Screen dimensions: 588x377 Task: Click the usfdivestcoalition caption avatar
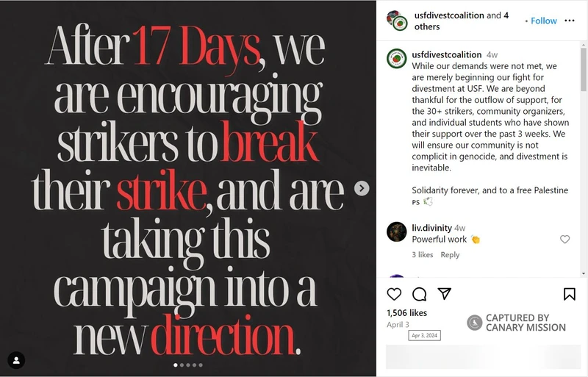tap(397, 58)
